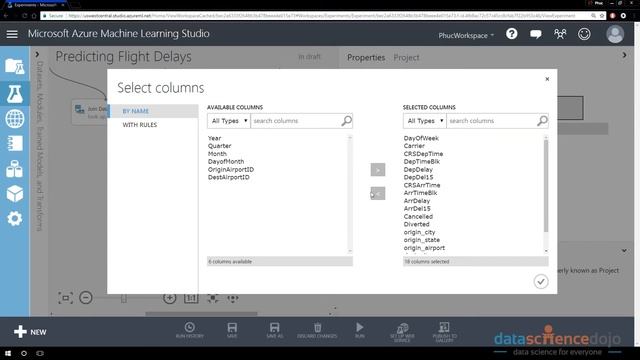Open the user account avatar
Viewport: 640px width, 360px height.
pos(615,34)
